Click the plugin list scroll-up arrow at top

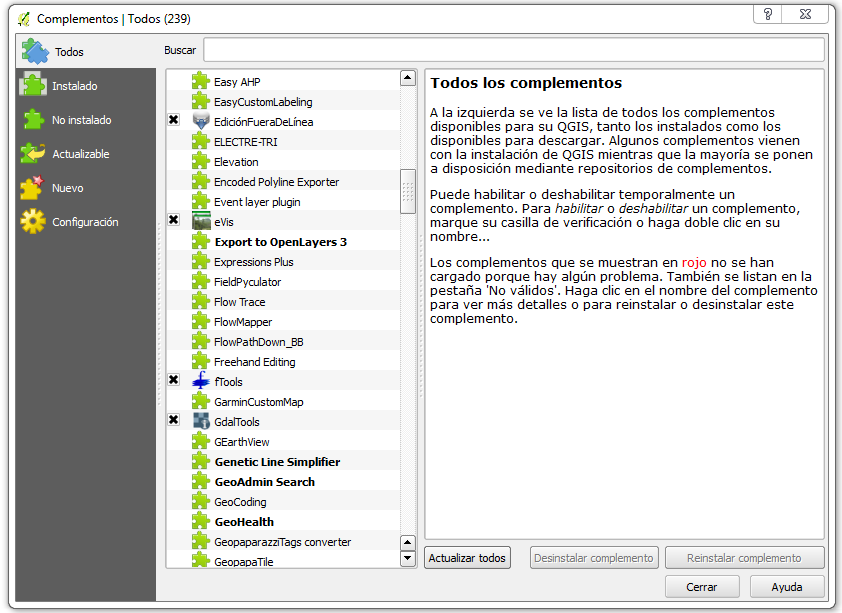(408, 78)
